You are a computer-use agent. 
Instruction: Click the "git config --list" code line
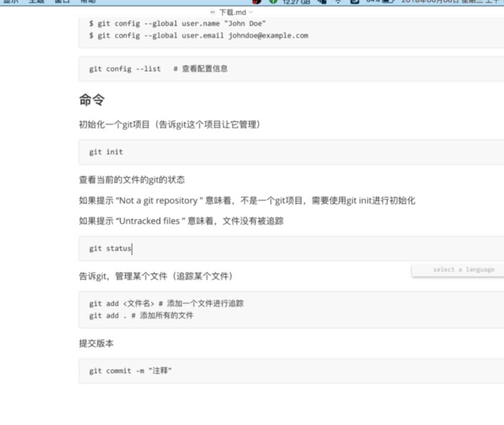click(x=158, y=69)
